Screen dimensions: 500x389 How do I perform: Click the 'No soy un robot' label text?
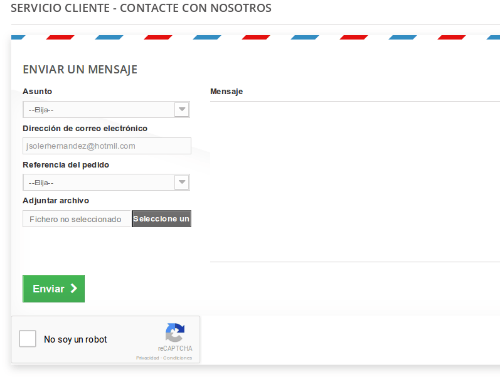click(75, 339)
